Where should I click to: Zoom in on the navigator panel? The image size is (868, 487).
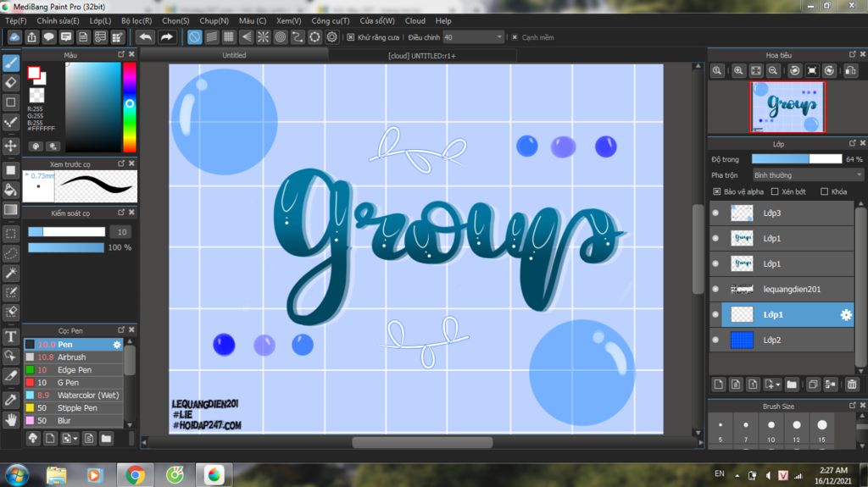click(x=738, y=70)
